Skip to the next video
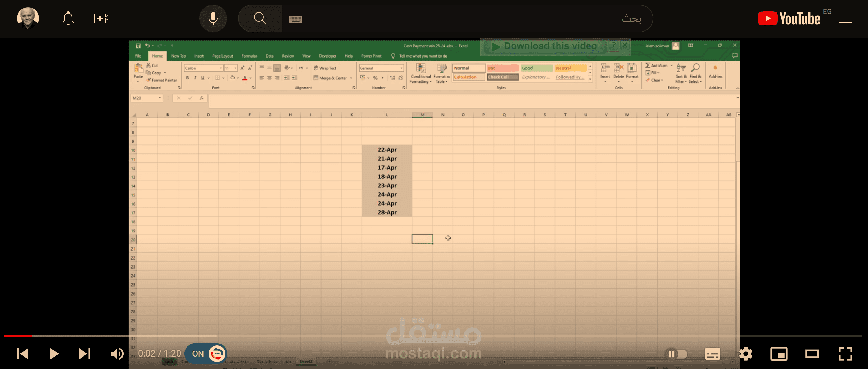Viewport: 868px width, 369px height. (85, 354)
